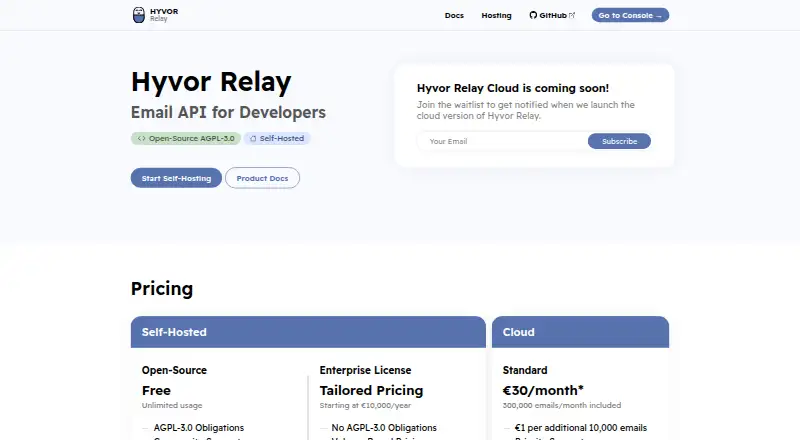Click the Standard plan title
The image size is (800, 440).
pyautogui.click(x=525, y=370)
